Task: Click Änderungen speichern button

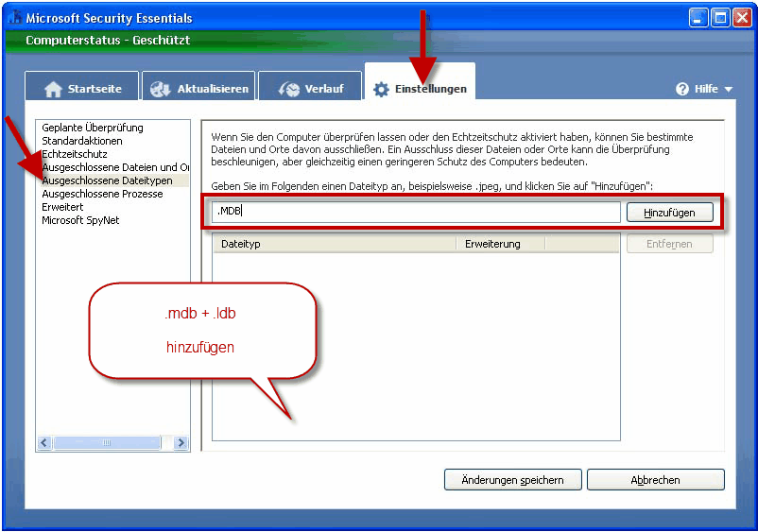Action: [x=512, y=480]
